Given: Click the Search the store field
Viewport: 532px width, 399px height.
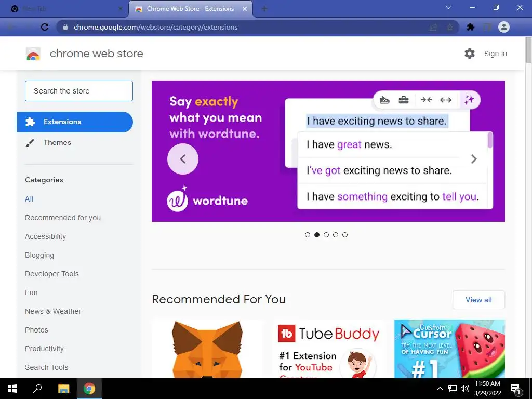Looking at the screenshot, I should point(79,91).
